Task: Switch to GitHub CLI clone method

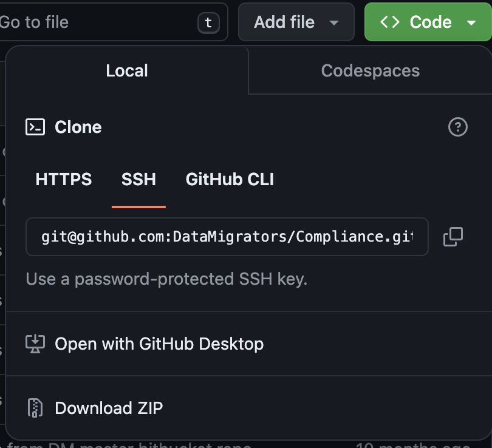Action: tap(230, 180)
